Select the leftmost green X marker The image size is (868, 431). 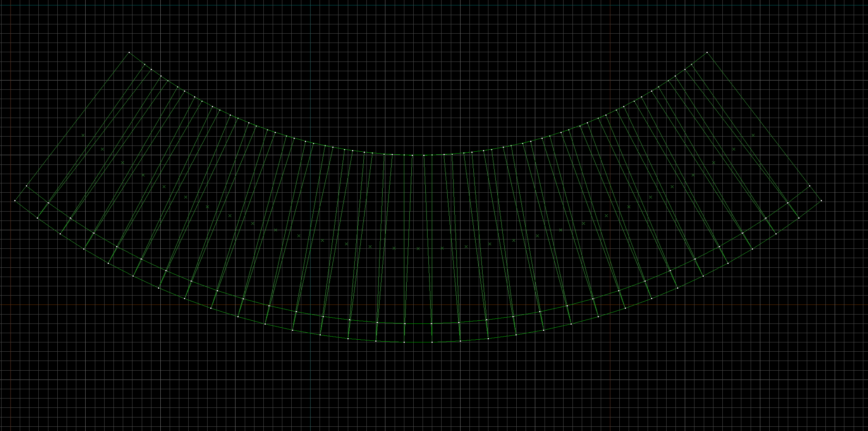(83, 134)
